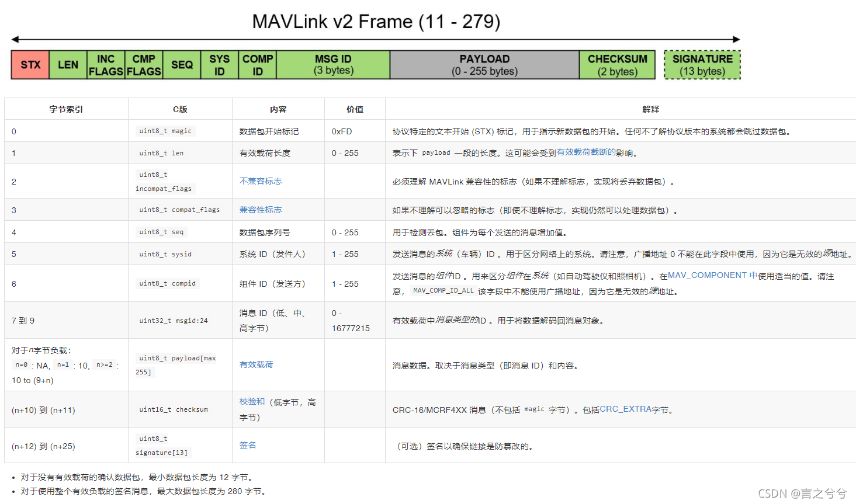Click the SYS ID frame segment
The image size is (856, 504).
tap(219, 65)
